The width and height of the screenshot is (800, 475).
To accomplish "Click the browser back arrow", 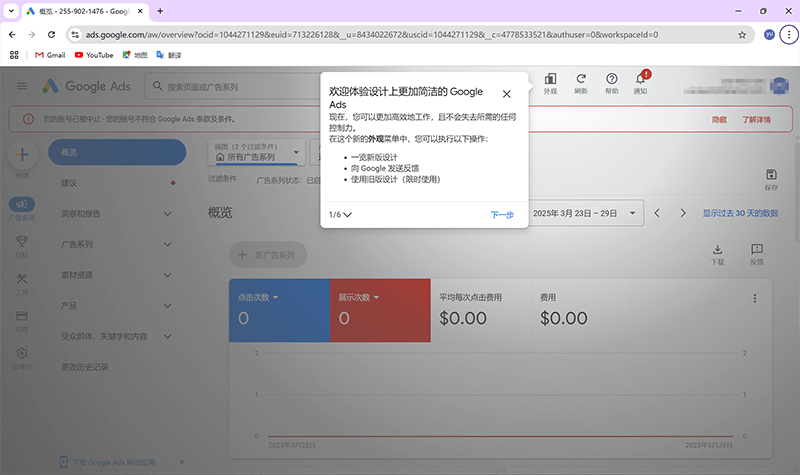I will [12, 35].
